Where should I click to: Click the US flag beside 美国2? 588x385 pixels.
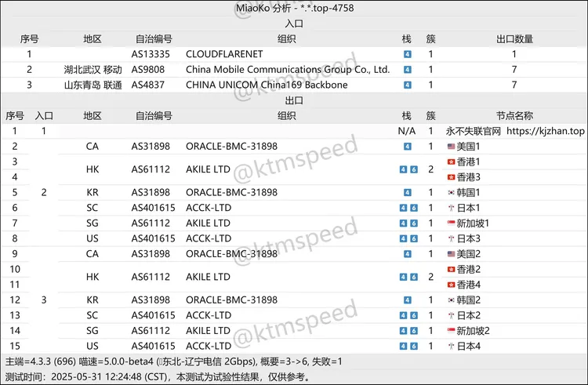click(x=450, y=254)
